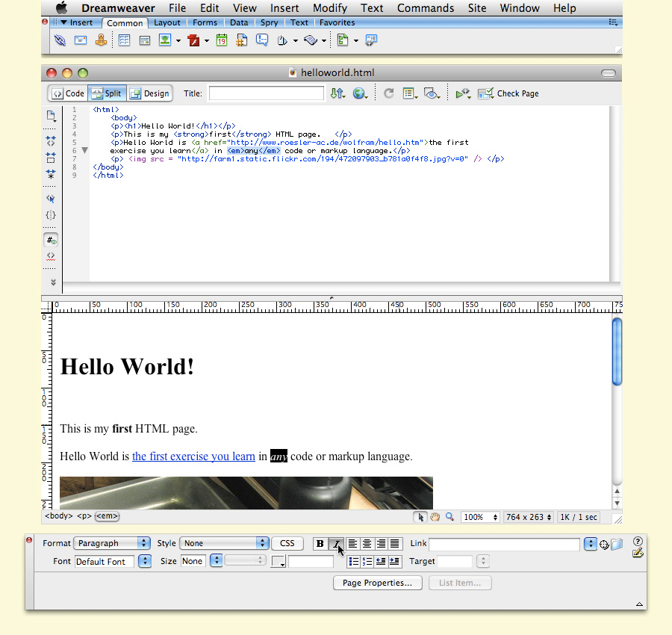Select the Hyperlink icon on Insert bar
Viewport: 672px width, 635px height.
tap(60, 40)
